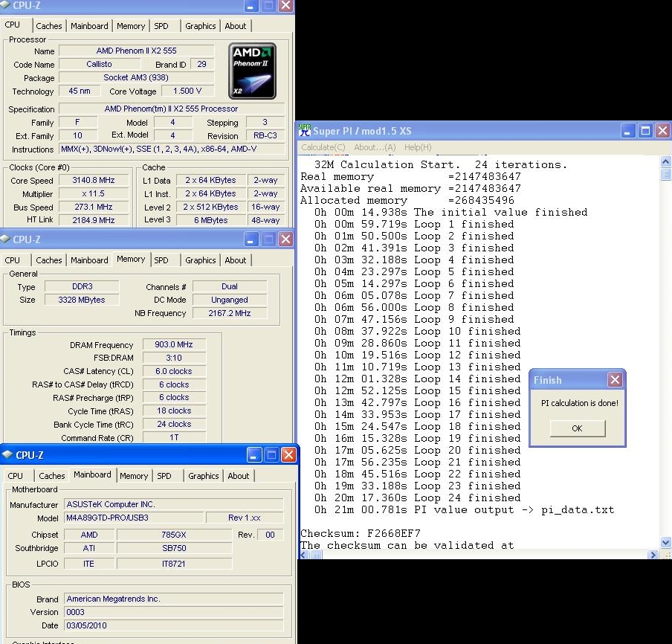Click the Super PI title bar icon

tap(304, 131)
